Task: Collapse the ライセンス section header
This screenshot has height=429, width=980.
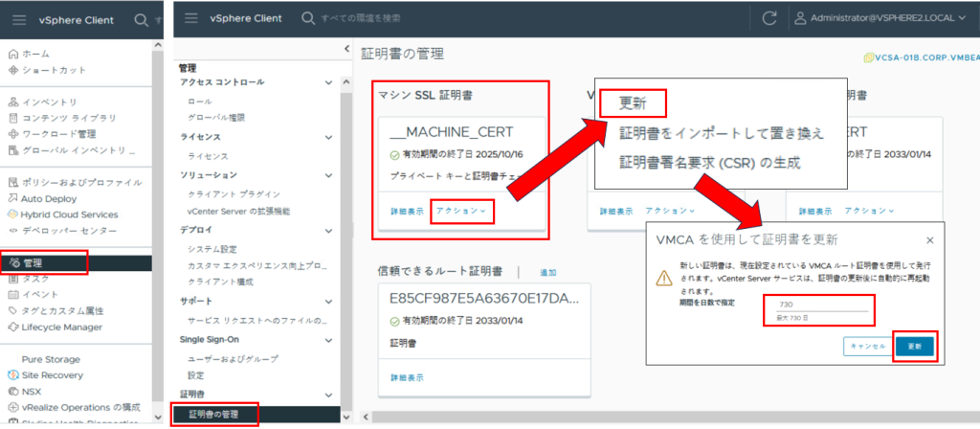Action: pyautogui.click(x=329, y=137)
